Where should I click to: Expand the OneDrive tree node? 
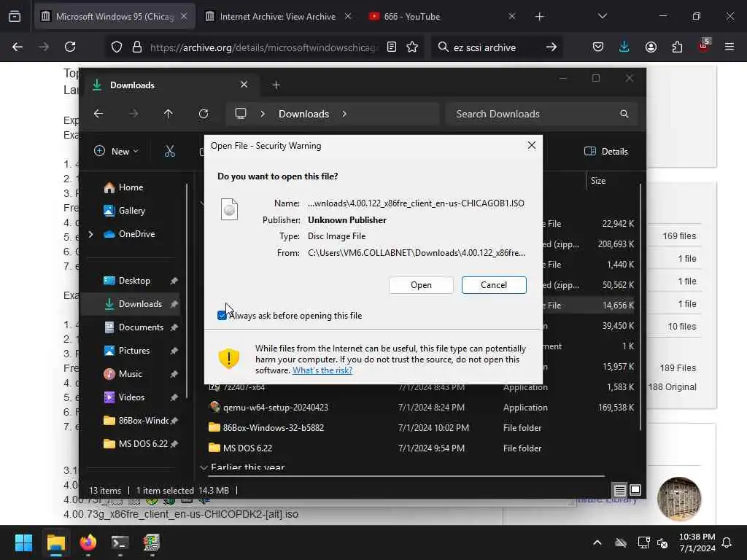(91, 234)
